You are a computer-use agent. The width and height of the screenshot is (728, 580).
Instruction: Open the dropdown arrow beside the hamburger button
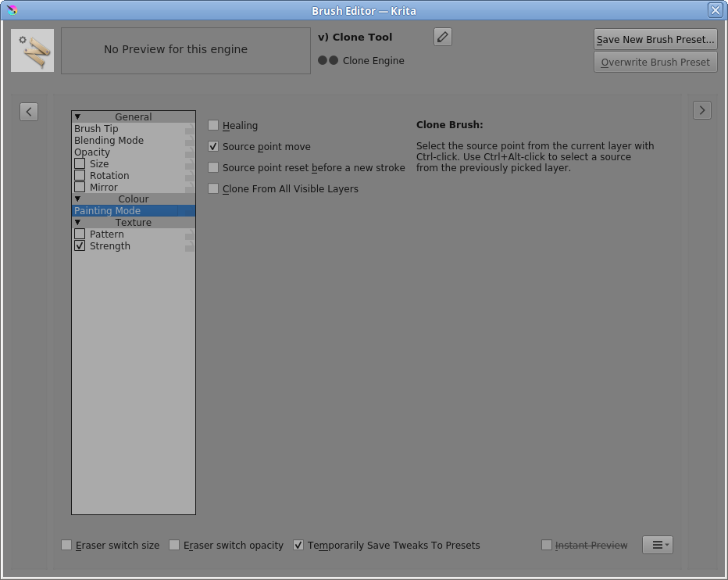pyautogui.click(x=666, y=545)
